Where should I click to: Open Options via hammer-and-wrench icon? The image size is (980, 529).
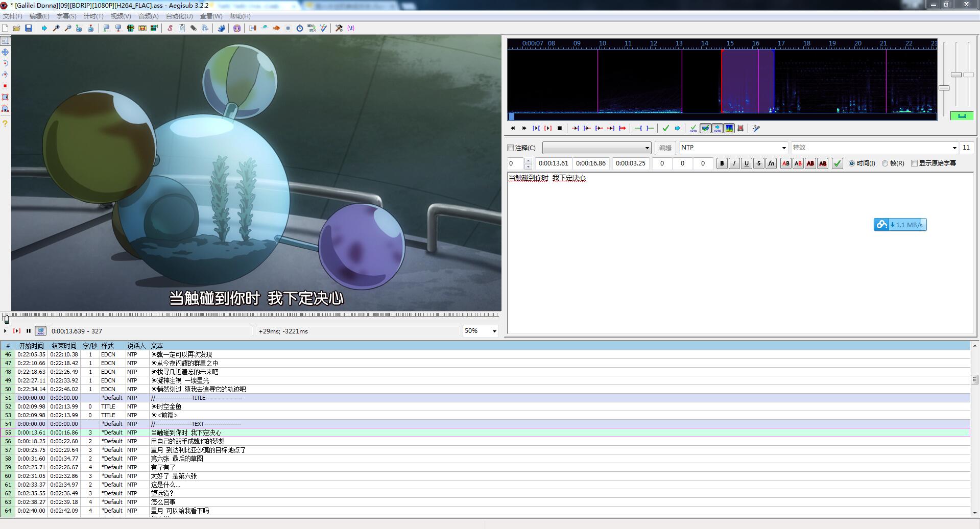pos(339,28)
